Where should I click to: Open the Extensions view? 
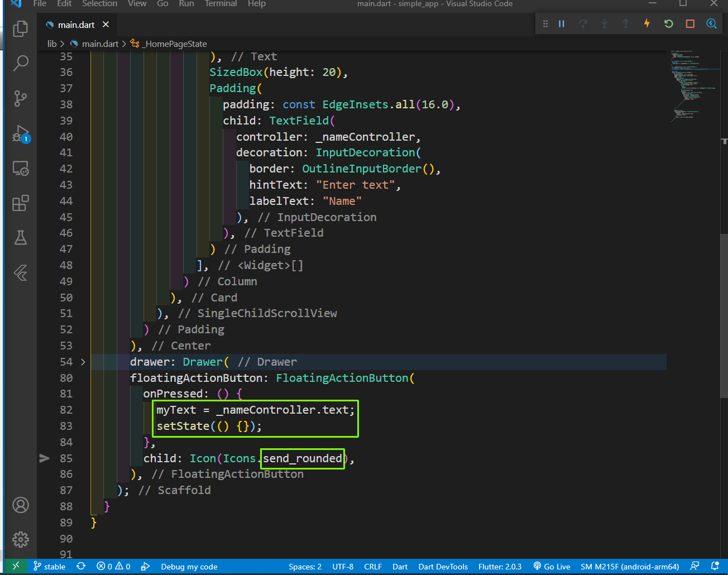21,203
